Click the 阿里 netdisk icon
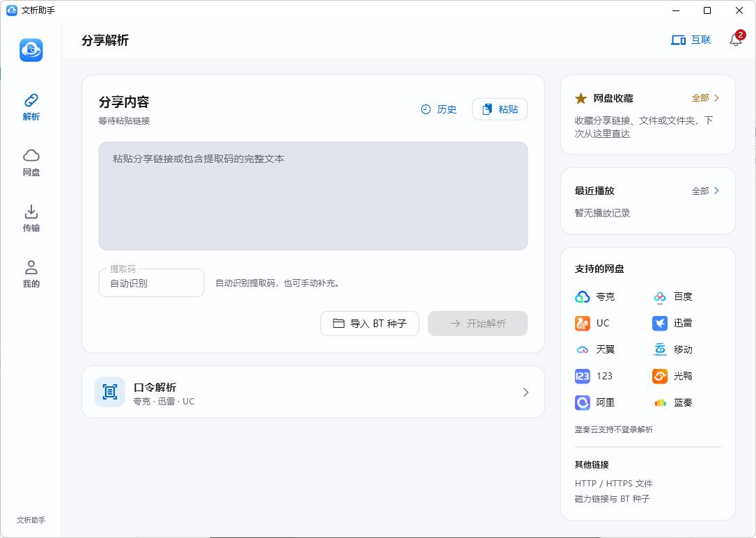This screenshot has width=756, height=538. [583, 402]
